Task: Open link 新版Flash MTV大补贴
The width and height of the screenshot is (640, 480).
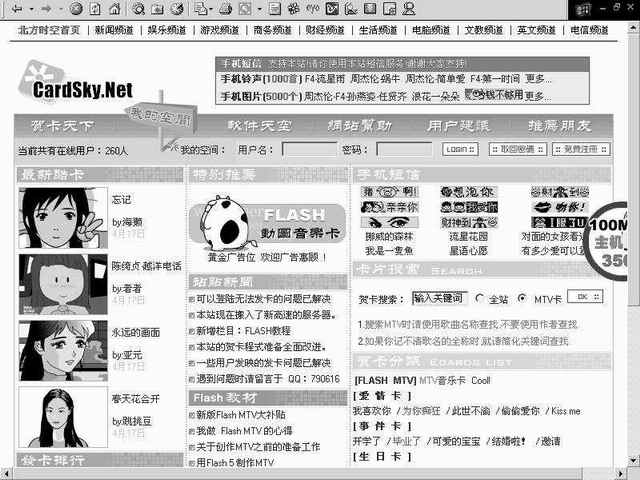Action: coord(241,415)
